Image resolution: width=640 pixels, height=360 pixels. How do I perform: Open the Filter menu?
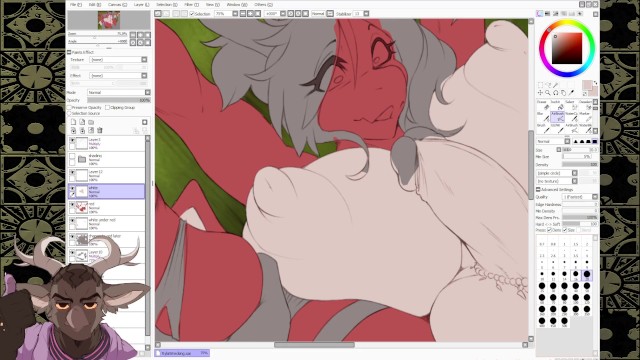coord(191,4)
